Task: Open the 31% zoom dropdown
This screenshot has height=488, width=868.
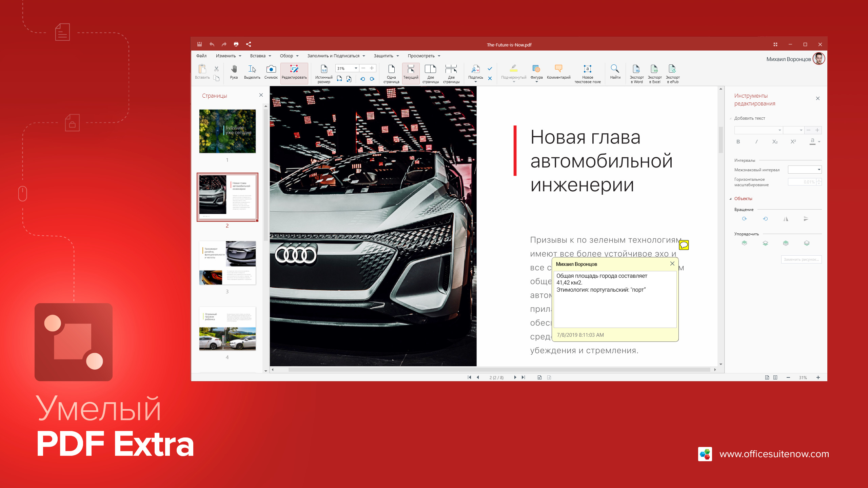Action: tap(356, 69)
